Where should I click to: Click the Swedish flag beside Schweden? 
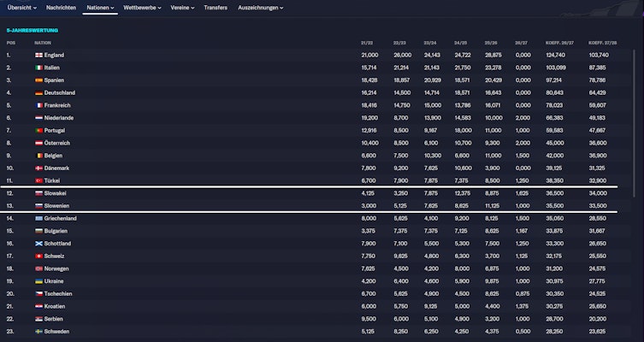[x=38, y=332]
